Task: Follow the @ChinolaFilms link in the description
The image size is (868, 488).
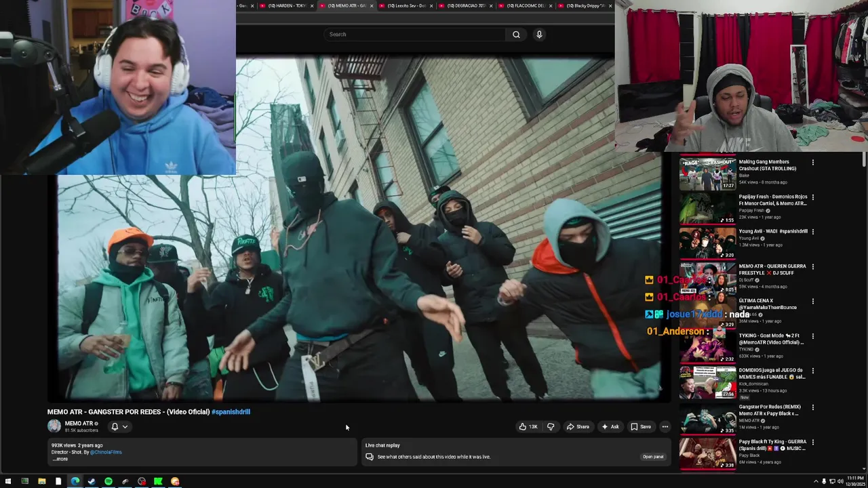Action: coord(106,452)
